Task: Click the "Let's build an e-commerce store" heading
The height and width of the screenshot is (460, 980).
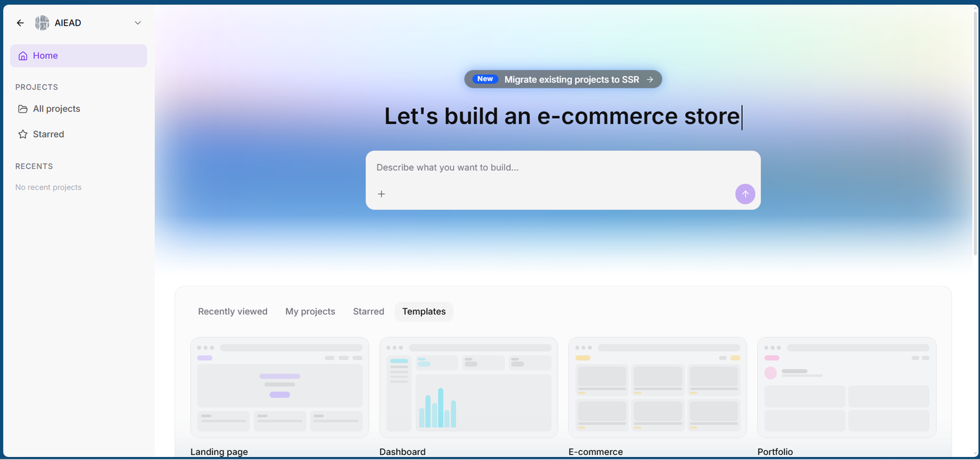Action: click(x=562, y=116)
